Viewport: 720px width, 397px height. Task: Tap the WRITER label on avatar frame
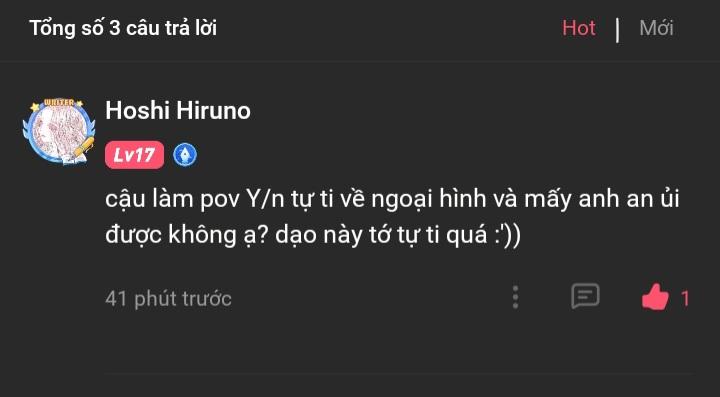coord(59,102)
